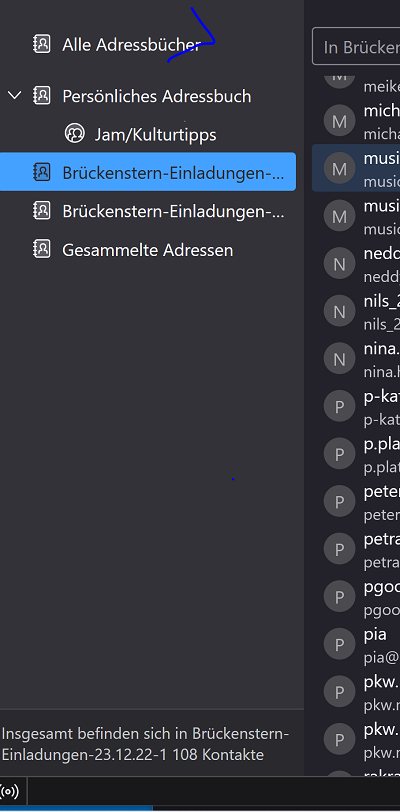The height and width of the screenshot is (812, 400).
Task: Select the nils_2 contact entry
Action: 356,312
